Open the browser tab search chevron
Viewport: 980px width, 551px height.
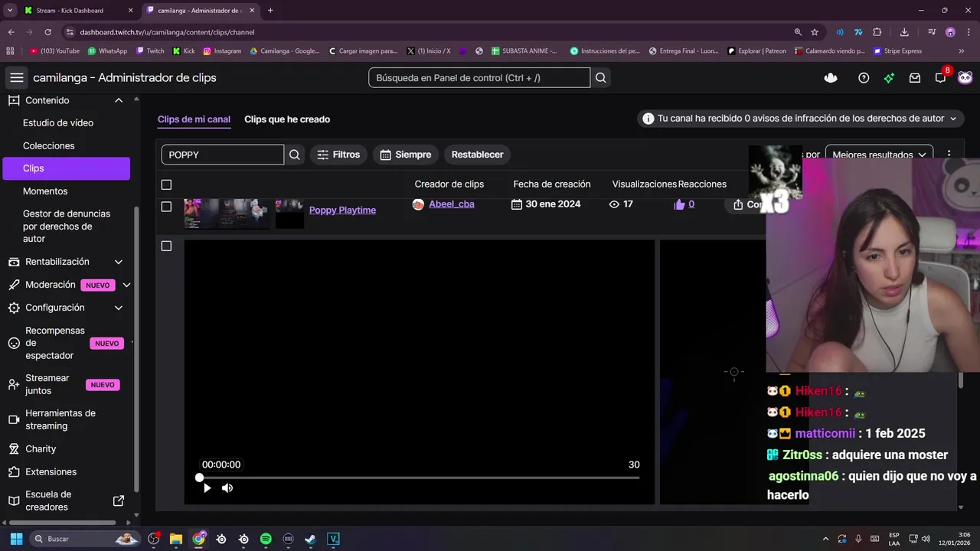(x=10, y=10)
